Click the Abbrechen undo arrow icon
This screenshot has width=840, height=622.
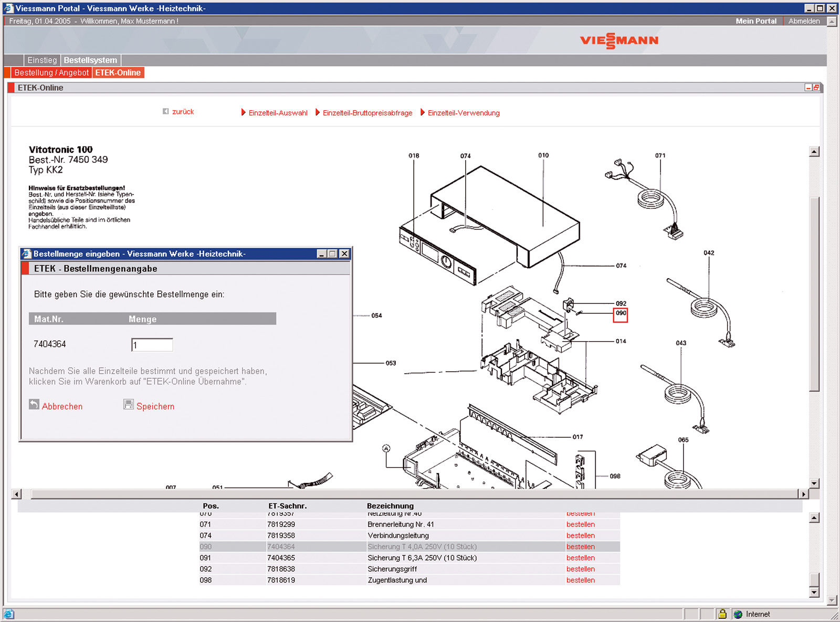pyautogui.click(x=34, y=404)
